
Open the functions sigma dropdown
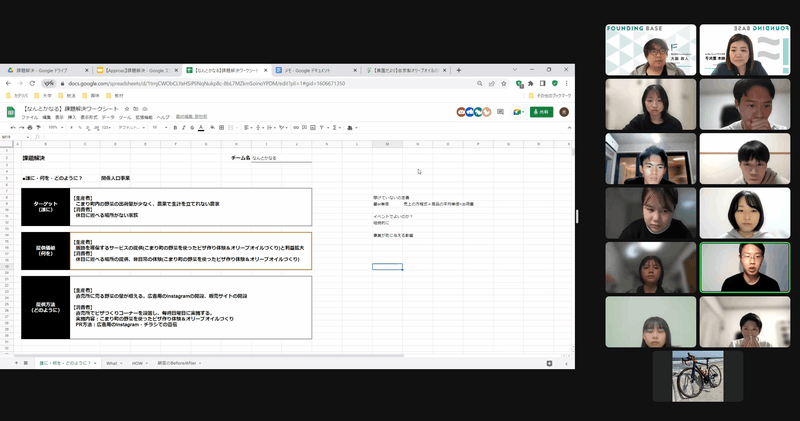(x=336, y=128)
